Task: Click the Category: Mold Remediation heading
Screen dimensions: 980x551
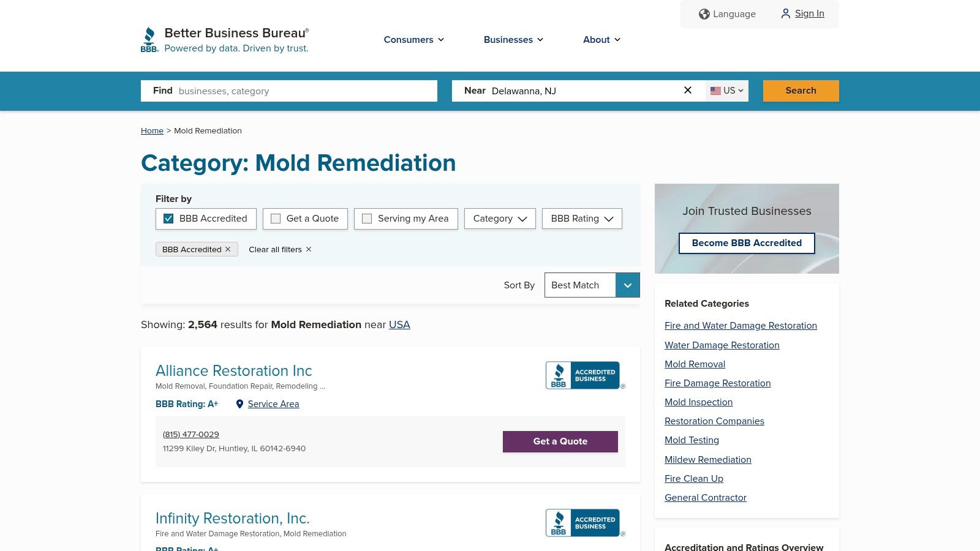Action: [x=298, y=163]
